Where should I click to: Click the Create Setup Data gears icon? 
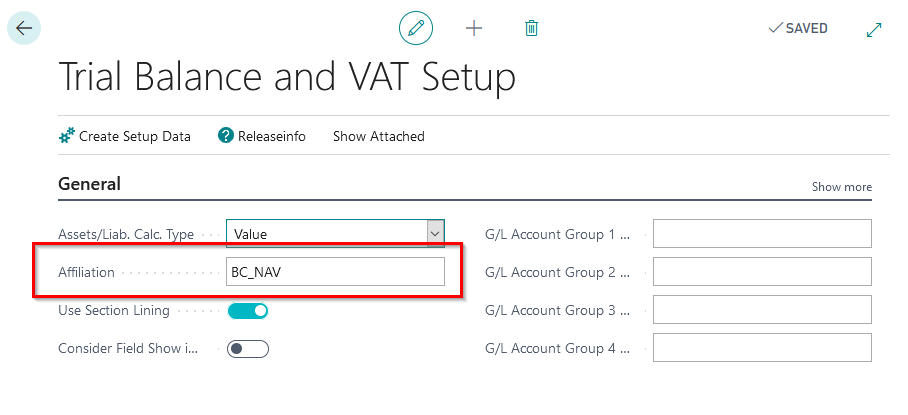[67, 136]
